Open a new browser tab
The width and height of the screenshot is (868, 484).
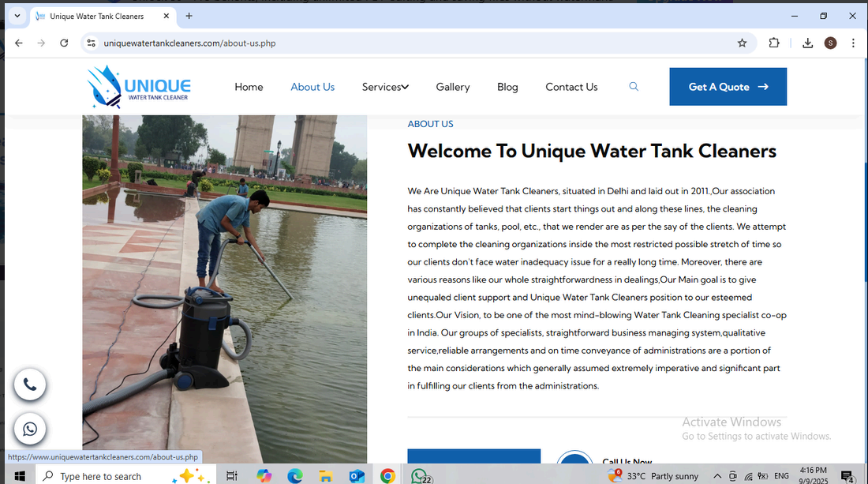[x=189, y=16]
